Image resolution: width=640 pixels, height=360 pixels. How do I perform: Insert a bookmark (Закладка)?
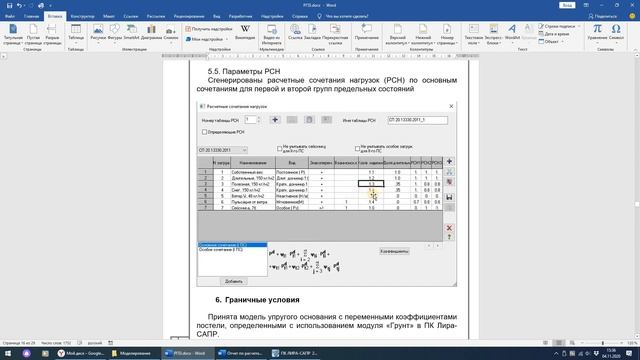[x=312, y=32]
